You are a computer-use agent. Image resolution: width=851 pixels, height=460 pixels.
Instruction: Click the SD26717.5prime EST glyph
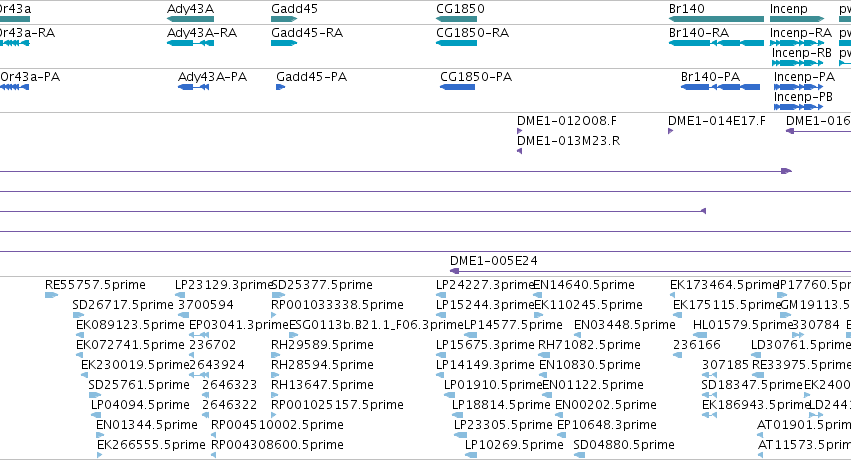(x=79, y=315)
